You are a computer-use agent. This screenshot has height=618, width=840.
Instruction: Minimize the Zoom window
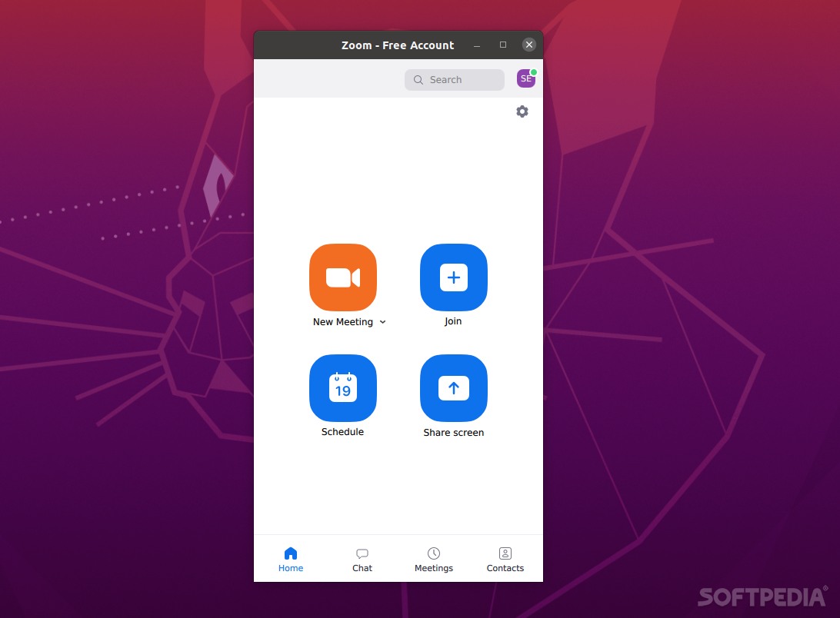477,45
